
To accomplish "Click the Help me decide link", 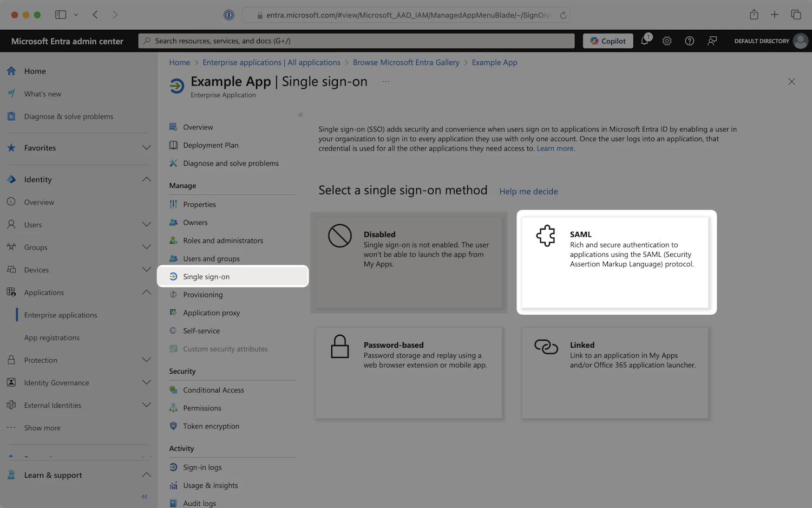I will click(528, 191).
